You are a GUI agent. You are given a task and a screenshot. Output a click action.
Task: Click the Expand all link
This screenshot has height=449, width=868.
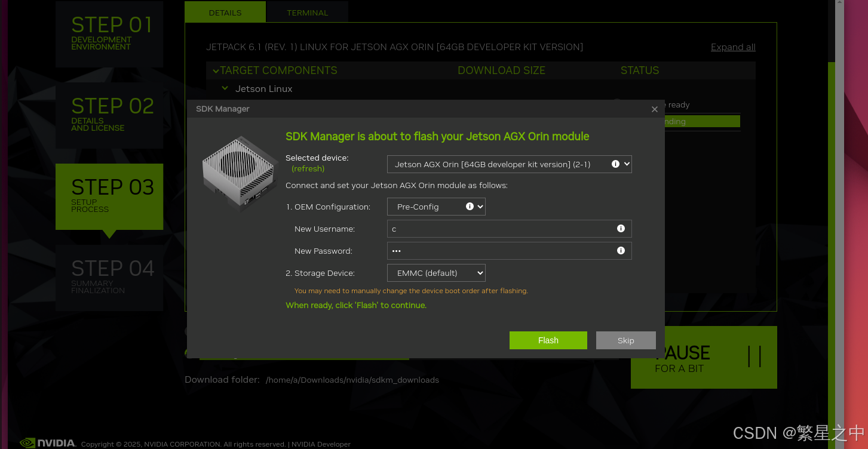click(733, 47)
